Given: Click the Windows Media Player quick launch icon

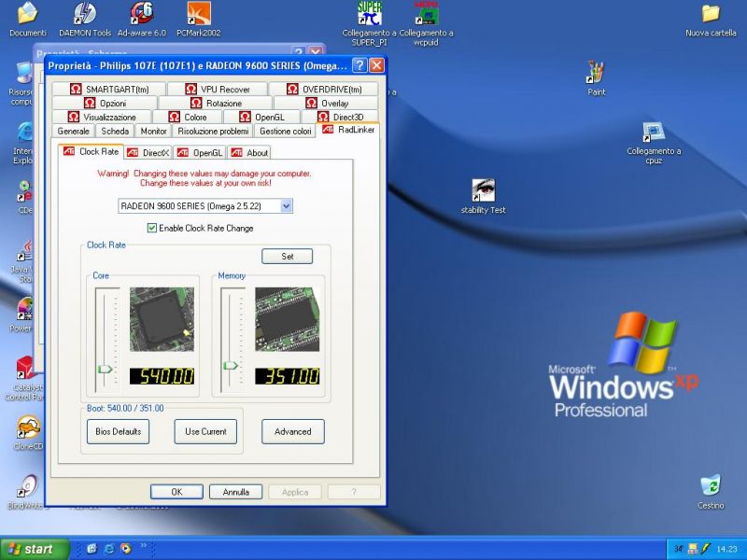Looking at the screenshot, I should point(126,549).
